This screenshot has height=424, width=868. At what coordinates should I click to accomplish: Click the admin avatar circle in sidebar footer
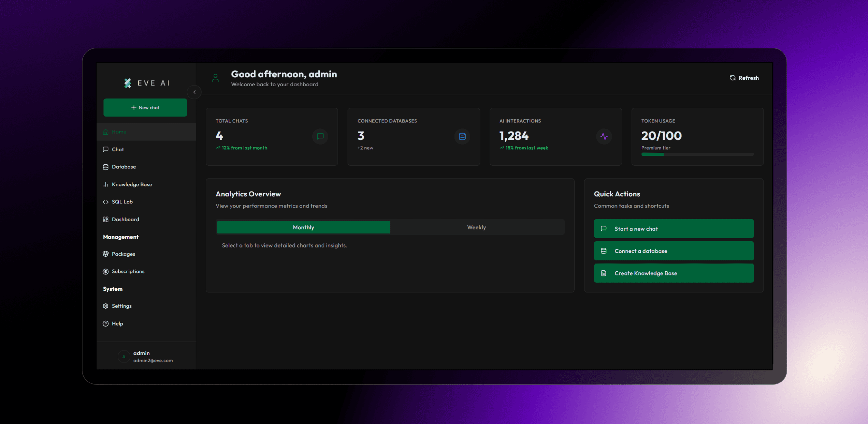(x=124, y=357)
